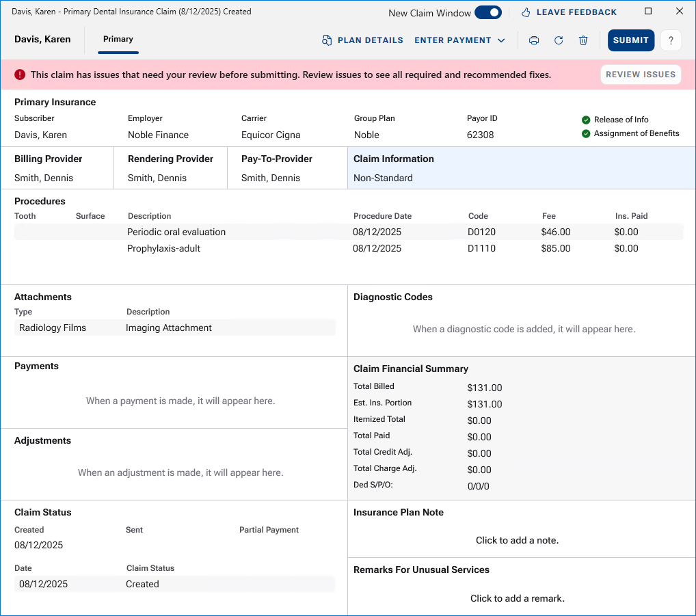Image resolution: width=696 pixels, height=616 pixels.
Task: Open the help question mark button
Action: tap(671, 40)
